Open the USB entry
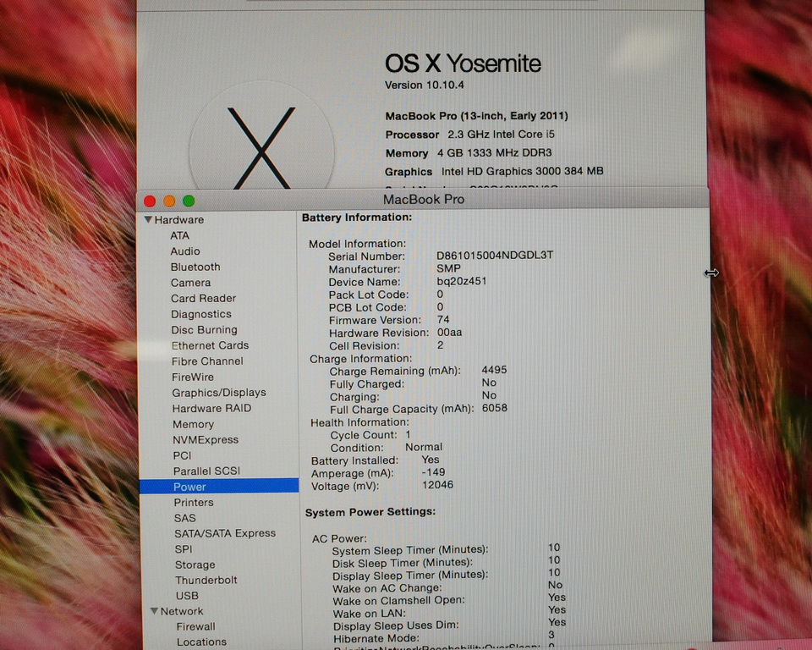The width and height of the screenshot is (812, 650). point(186,596)
